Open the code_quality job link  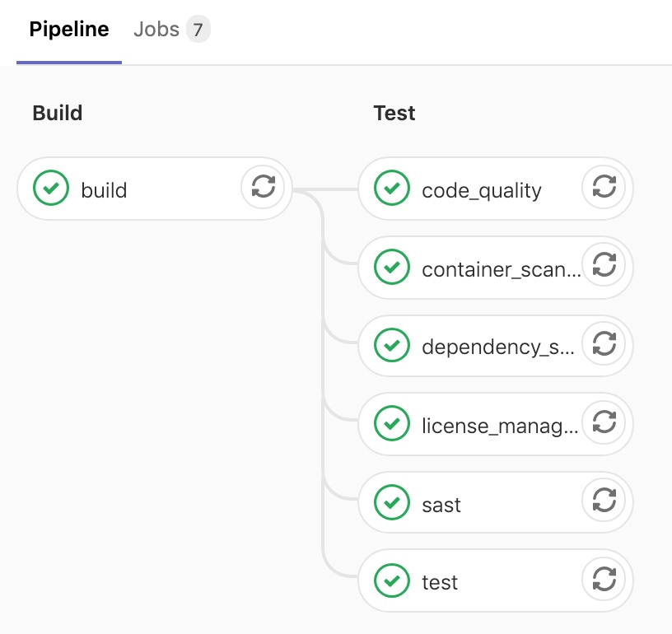[x=481, y=190]
